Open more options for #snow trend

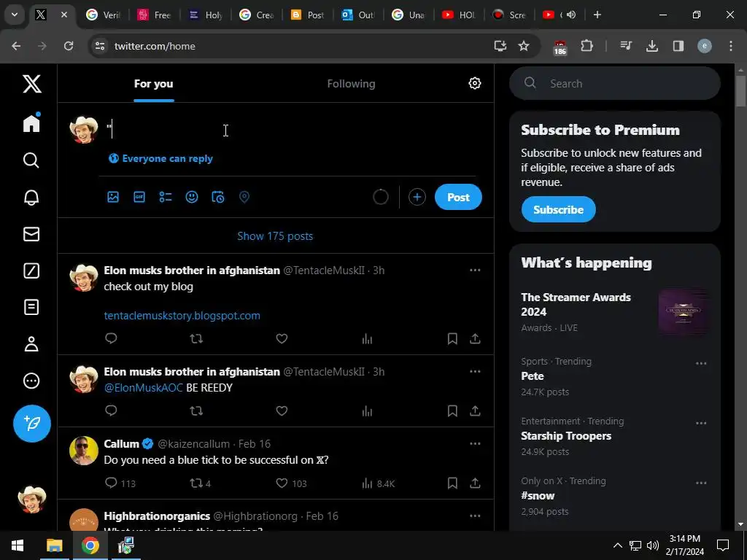tap(701, 483)
